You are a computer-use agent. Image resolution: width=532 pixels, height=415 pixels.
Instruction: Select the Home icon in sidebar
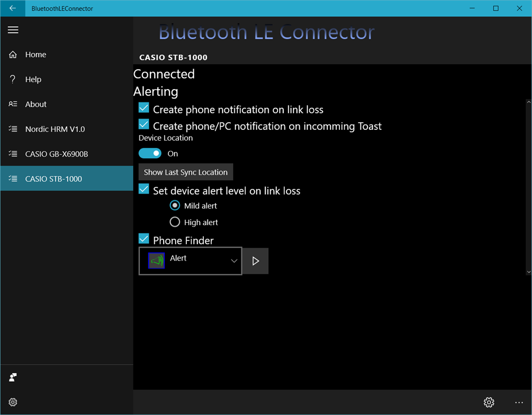[x=12, y=54]
